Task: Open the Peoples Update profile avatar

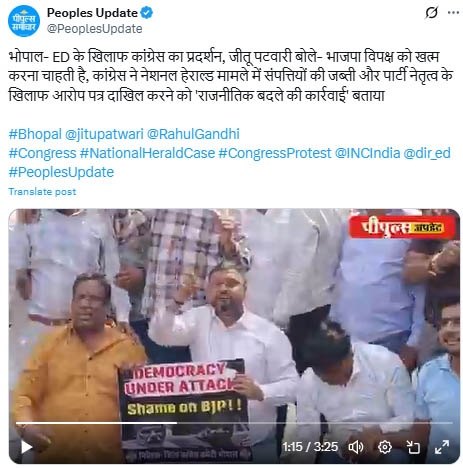Action: coord(24,21)
